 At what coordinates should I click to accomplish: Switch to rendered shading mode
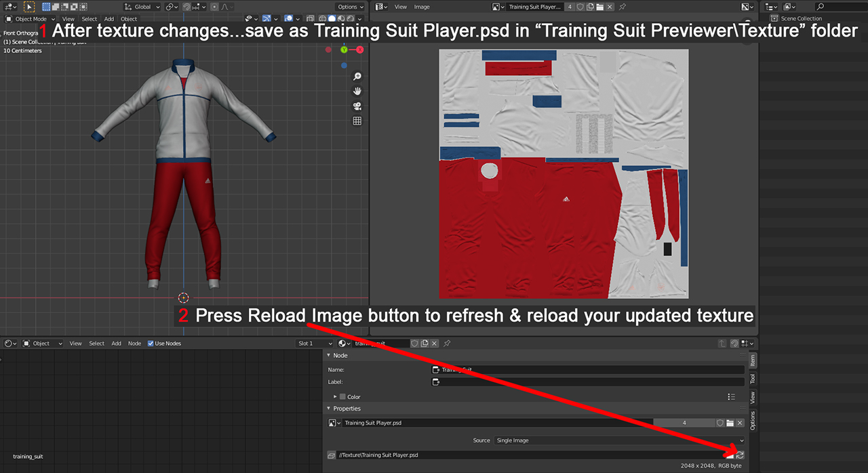point(350,19)
